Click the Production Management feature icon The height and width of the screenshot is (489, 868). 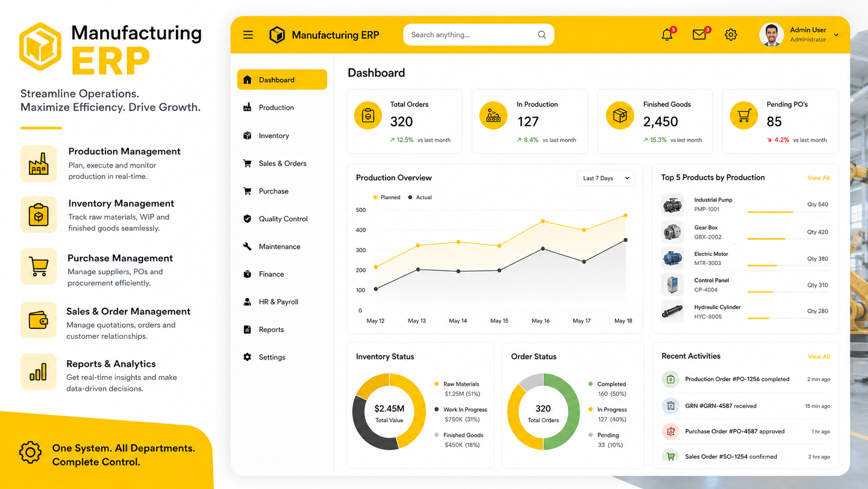pos(38,164)
